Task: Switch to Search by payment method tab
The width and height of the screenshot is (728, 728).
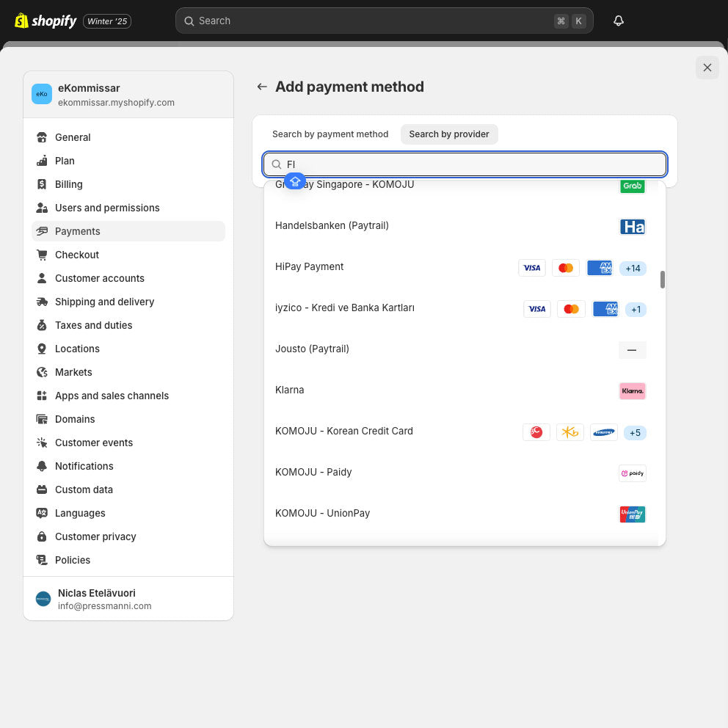Action: [x=330, y=134]
